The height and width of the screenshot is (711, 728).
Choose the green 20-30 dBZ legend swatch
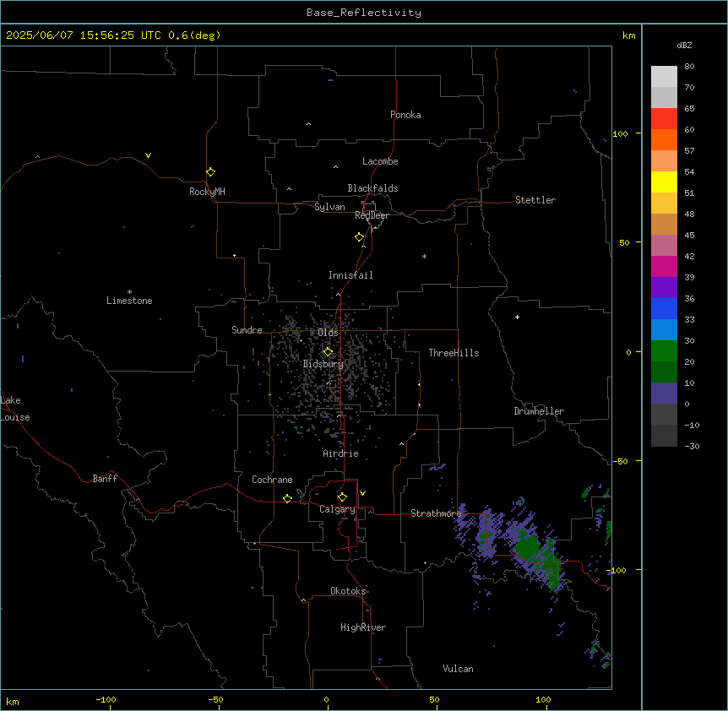point(664,351)
